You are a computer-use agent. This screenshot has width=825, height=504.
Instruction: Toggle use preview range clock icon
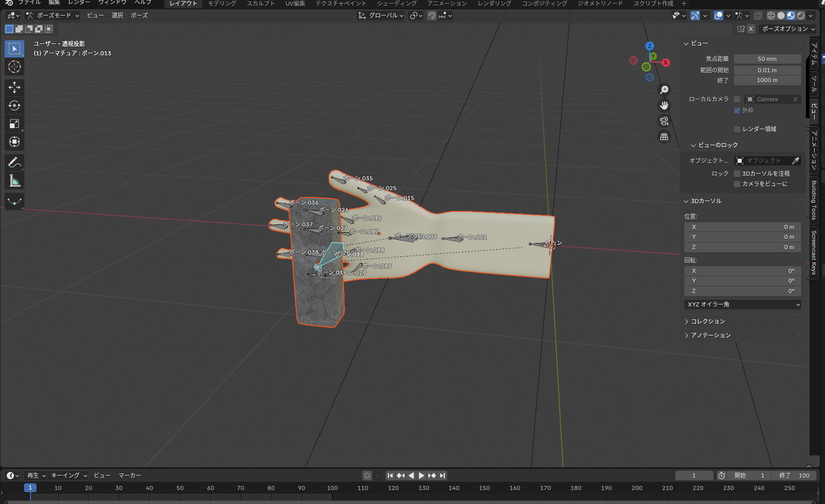(722, 476)
